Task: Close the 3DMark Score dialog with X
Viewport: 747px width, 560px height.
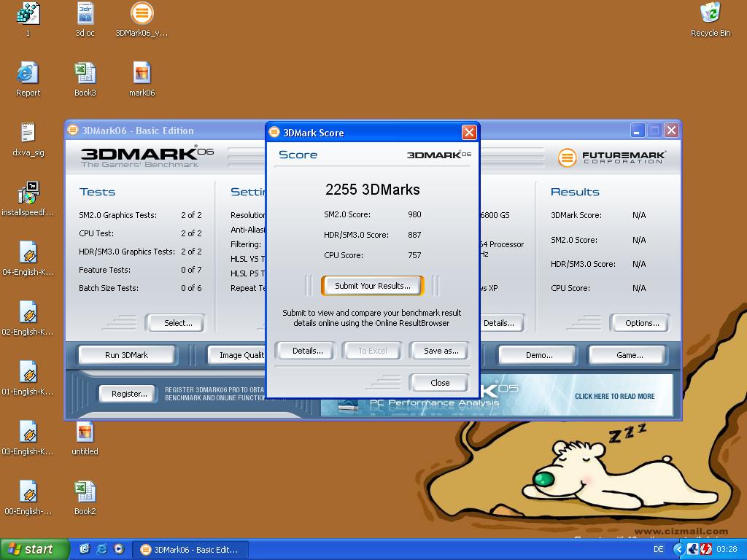Action: [x=469, y=132]
